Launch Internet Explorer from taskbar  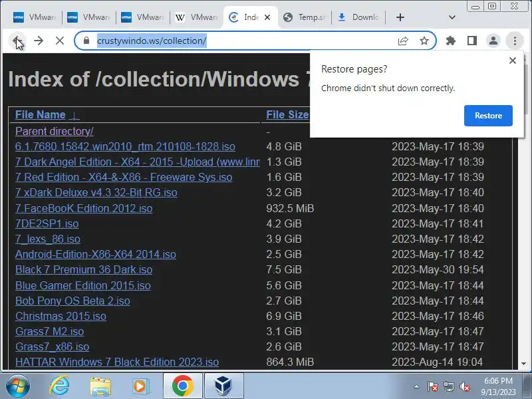click(59, 386)
